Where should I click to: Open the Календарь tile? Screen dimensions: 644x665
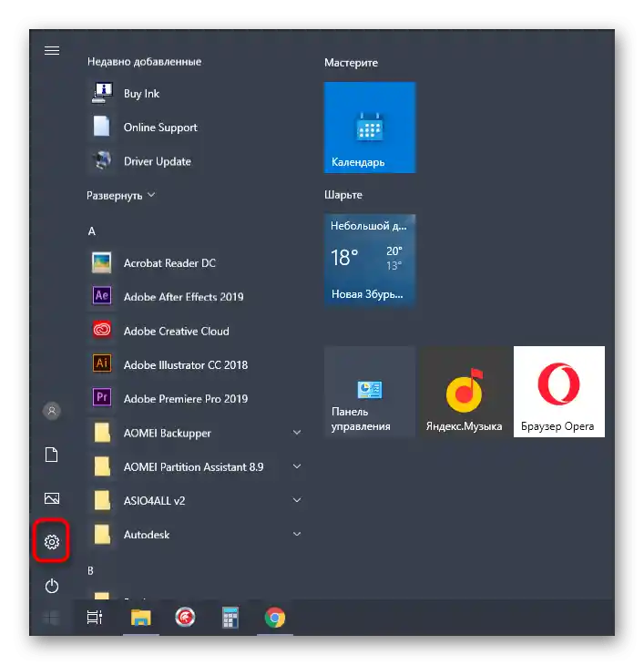(x=370, y=128)
